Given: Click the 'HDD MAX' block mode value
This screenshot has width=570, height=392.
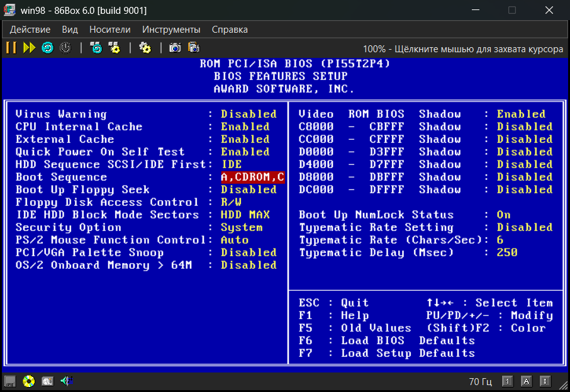Looking at the screenshot, I should 245,215.
